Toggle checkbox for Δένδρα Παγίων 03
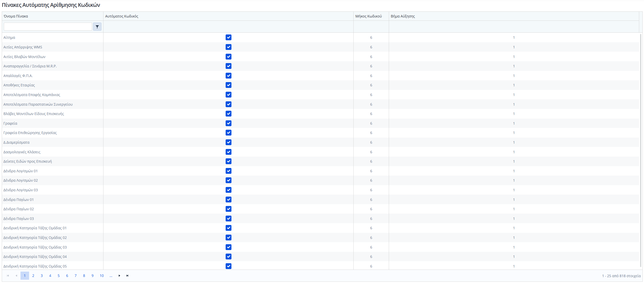This screenshot has height=284, width=644. [228, 219]
